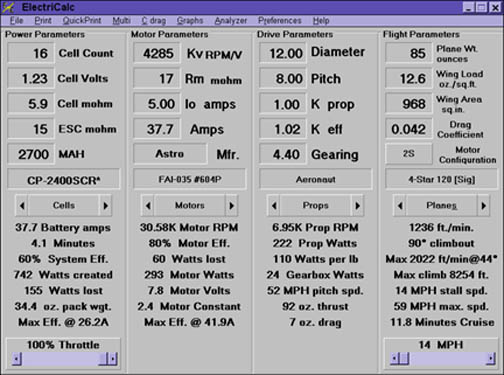Click the next arrow beside Motors

pyautogui.click(x=231, y=206)
